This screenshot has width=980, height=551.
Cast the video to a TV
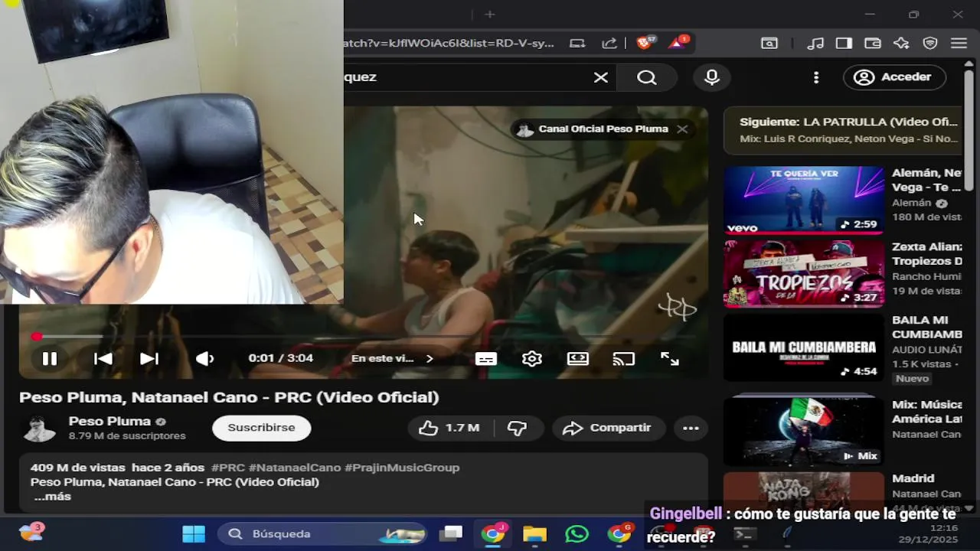point(624,358)
